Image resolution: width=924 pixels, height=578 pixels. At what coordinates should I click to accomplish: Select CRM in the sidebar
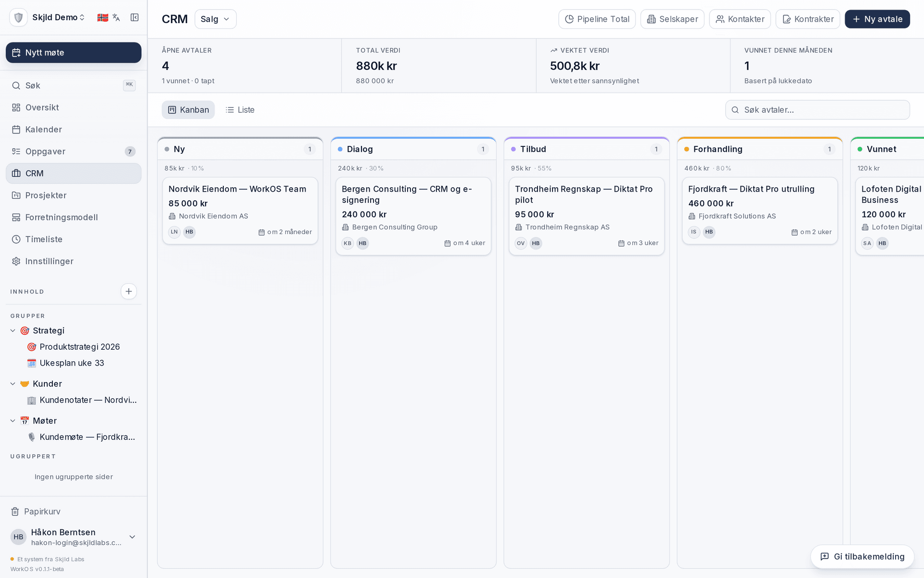coord(74,173)
